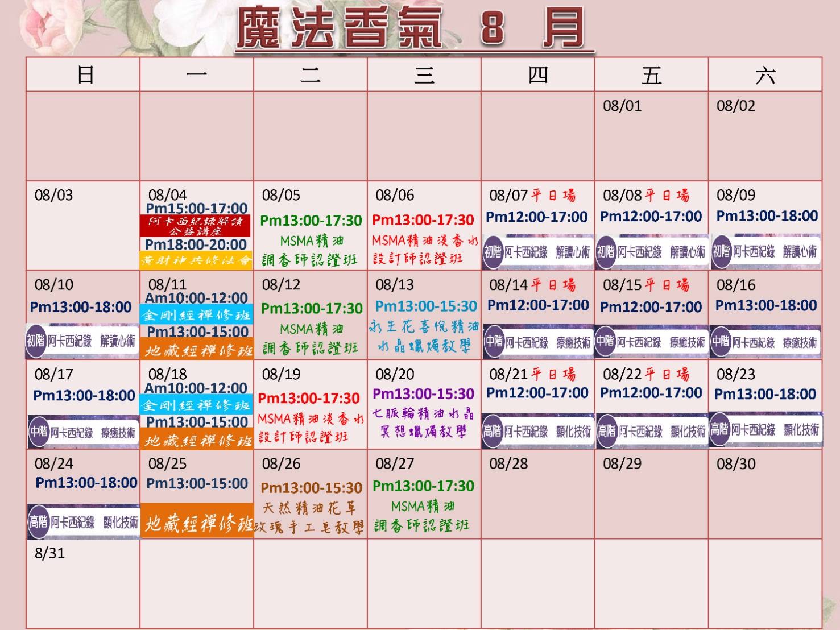The image size is (840, 630).
Task: Select the 8/31 date cell
Action: (x=83, y=583)
